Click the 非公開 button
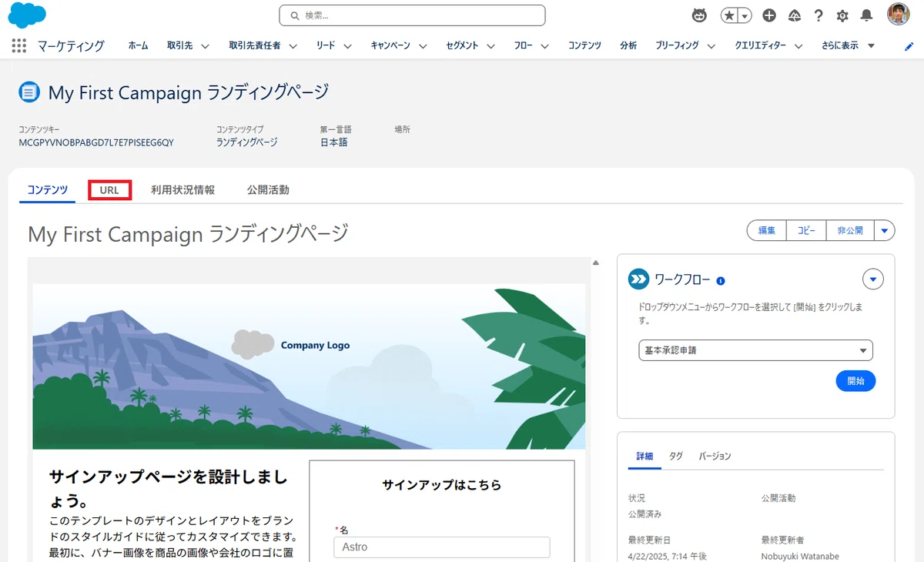 click(x=850, y=230)
